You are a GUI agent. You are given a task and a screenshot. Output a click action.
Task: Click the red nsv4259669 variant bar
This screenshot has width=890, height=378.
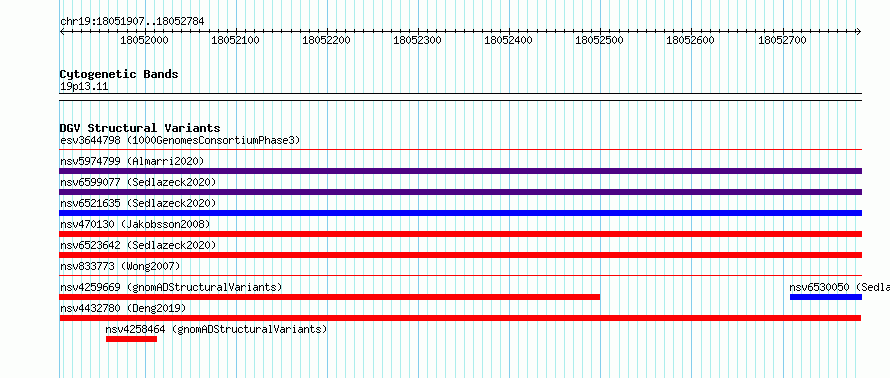tap(330, 297)
